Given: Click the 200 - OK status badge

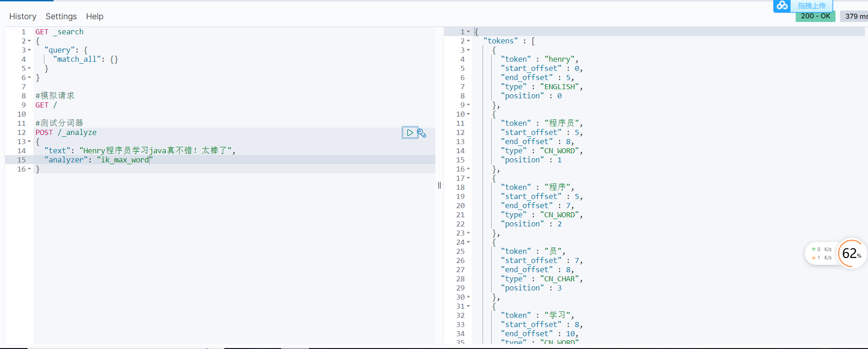Looking at the screenshot, I should tap(815, 16).
